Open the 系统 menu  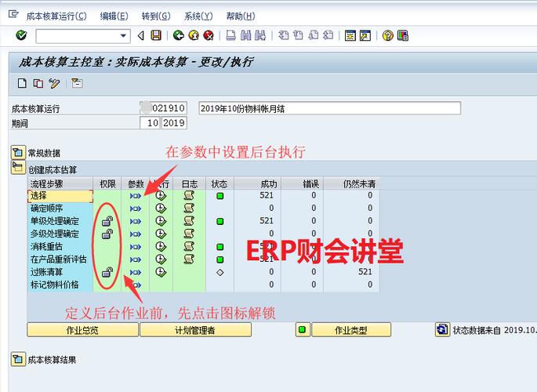click(x=198, y=16)
